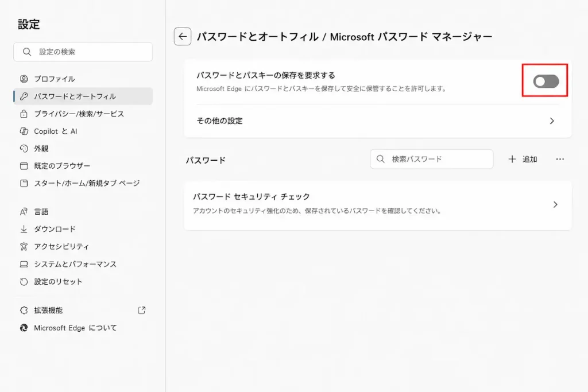
Task: Click the 既定のブラウザー icon
Action: (24, 166)
